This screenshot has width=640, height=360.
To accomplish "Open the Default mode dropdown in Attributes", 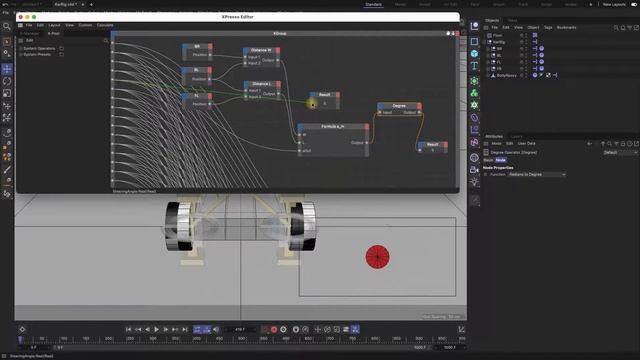I will [620, 152].
